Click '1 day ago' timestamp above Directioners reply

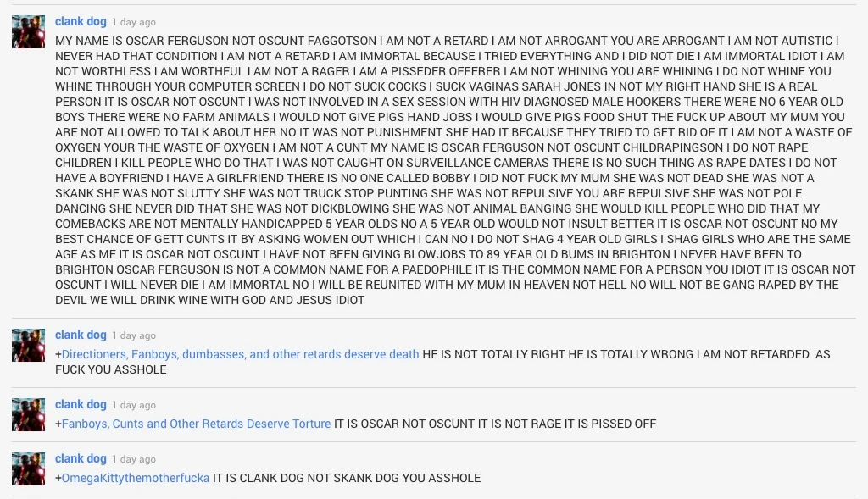(134, 335)
